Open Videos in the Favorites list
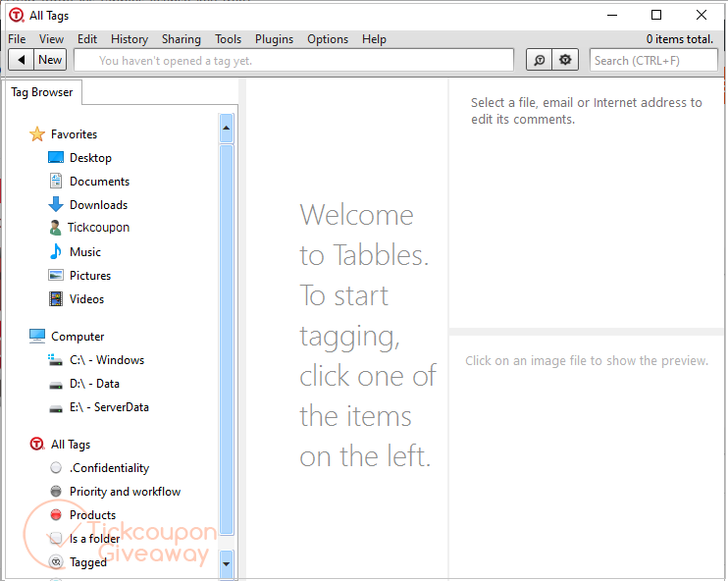 (86, 299)
